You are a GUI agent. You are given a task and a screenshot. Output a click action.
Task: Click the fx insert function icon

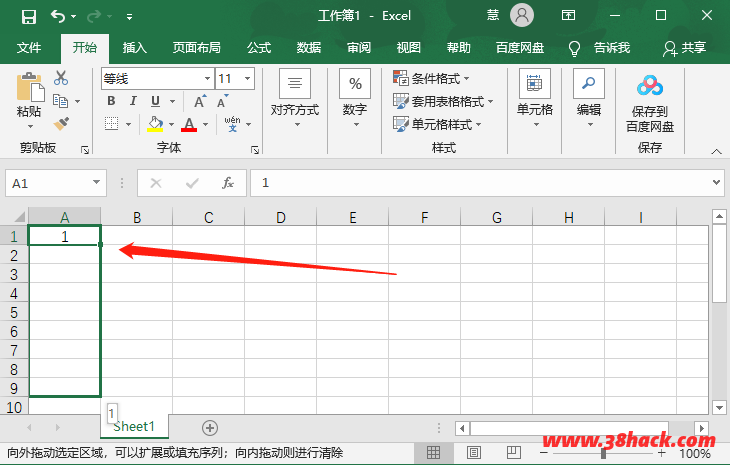228,183
